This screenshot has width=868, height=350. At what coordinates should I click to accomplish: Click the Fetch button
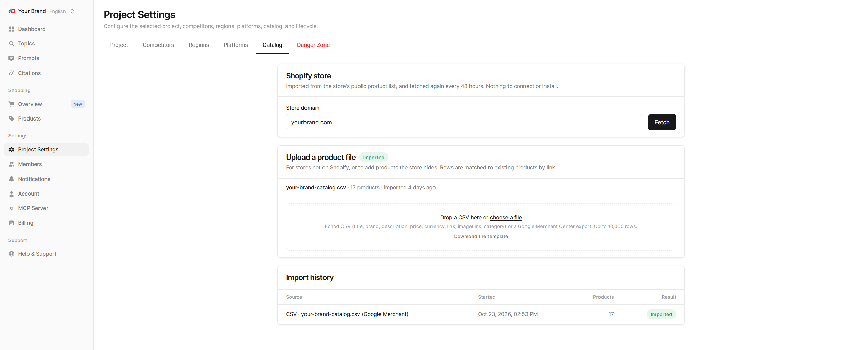pyautogui.click(x=662, y=122)
